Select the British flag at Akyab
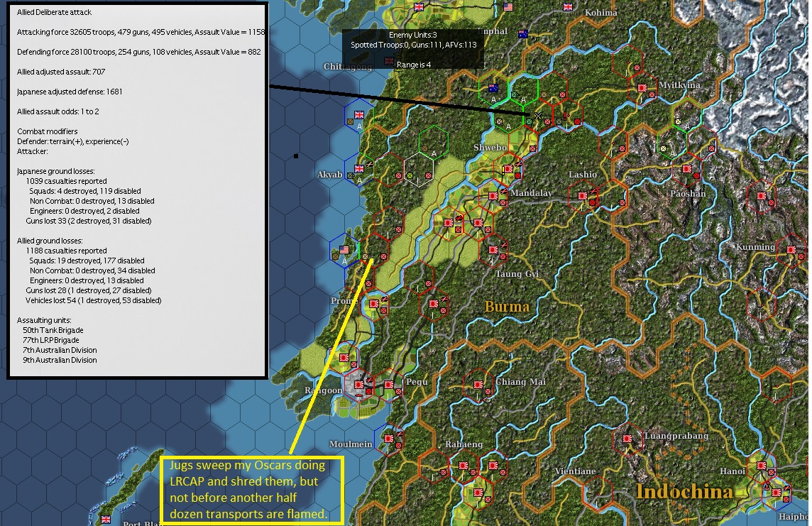 point(359,169)
